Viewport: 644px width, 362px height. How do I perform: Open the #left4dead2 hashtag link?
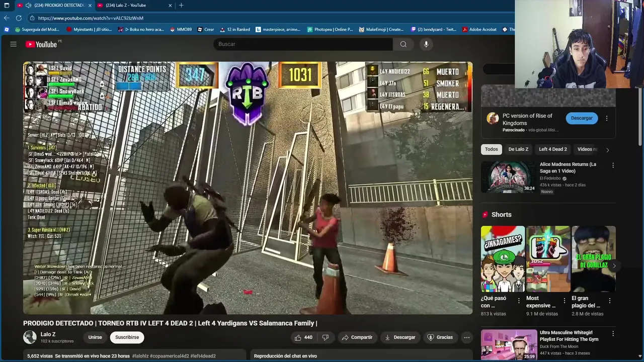pyautogui.click(x=203, y=356)
